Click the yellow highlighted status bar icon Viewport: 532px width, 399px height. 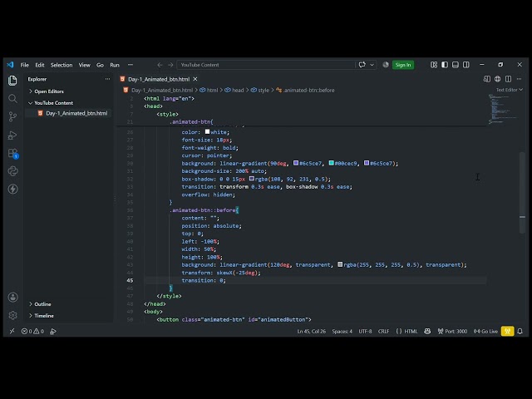pos(507,331)
